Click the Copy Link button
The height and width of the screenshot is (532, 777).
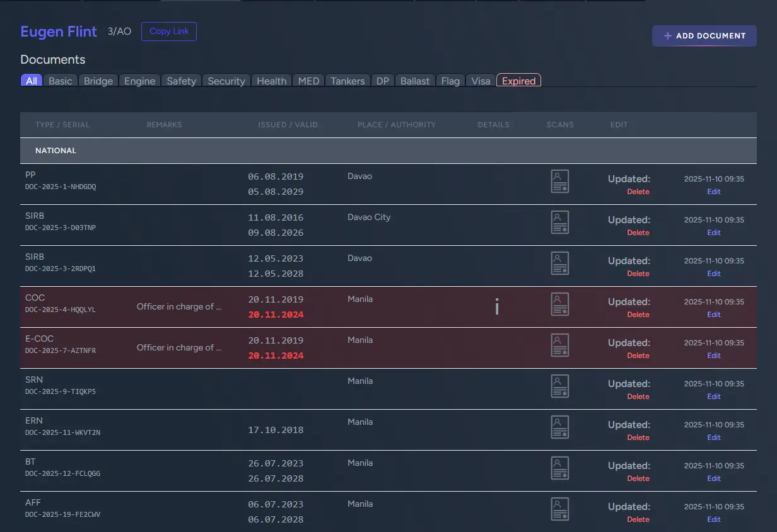pos(169,32)
